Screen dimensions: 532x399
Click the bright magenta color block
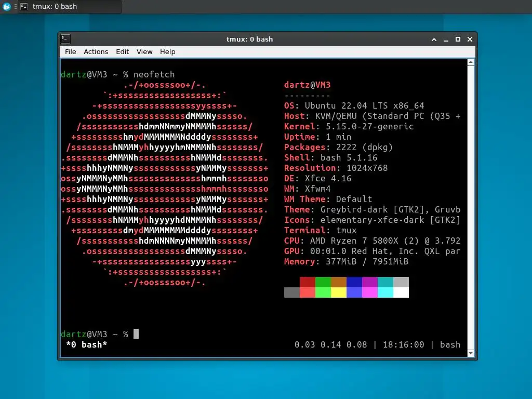click(x=370, y=292)
